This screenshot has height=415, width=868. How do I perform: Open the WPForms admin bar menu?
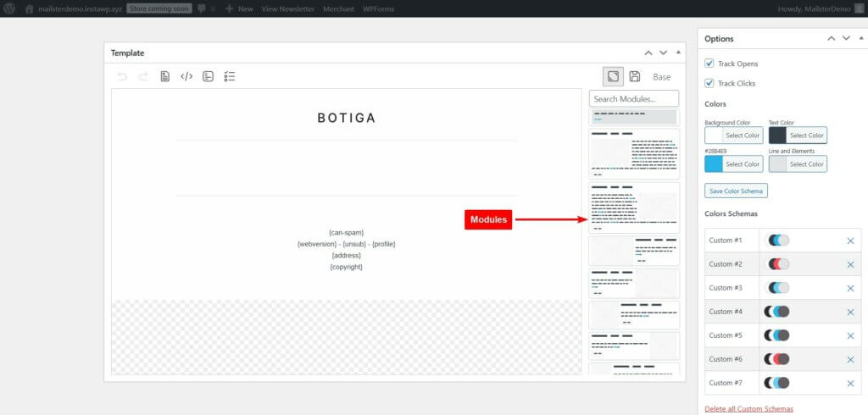pyautogui.click(x=381, y=8)
